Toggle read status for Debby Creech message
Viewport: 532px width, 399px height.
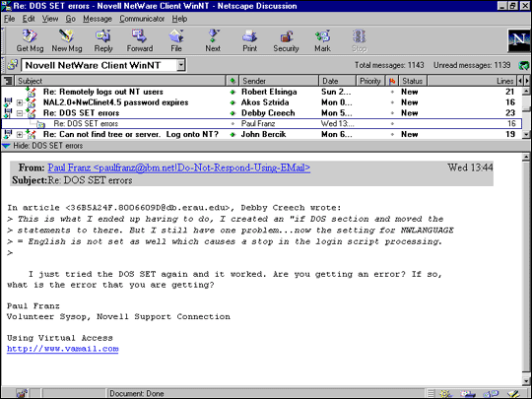(233, 113)
